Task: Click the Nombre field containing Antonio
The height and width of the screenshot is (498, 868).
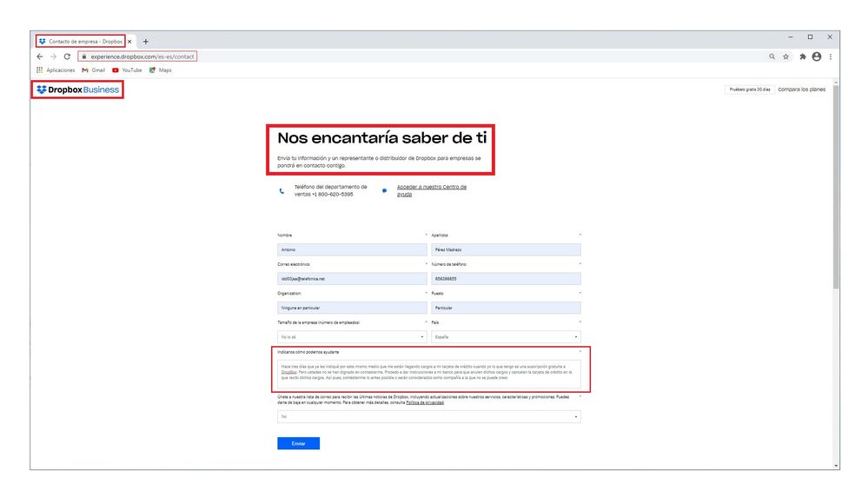Action: pyautogui.click(x=352, y=249)
